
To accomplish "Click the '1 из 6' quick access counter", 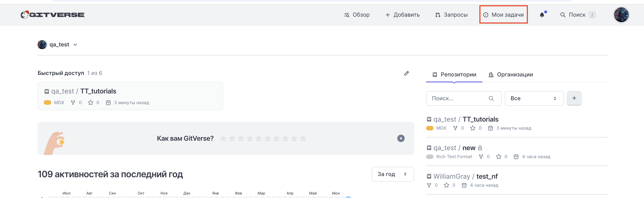I will (x=94, y=73).
